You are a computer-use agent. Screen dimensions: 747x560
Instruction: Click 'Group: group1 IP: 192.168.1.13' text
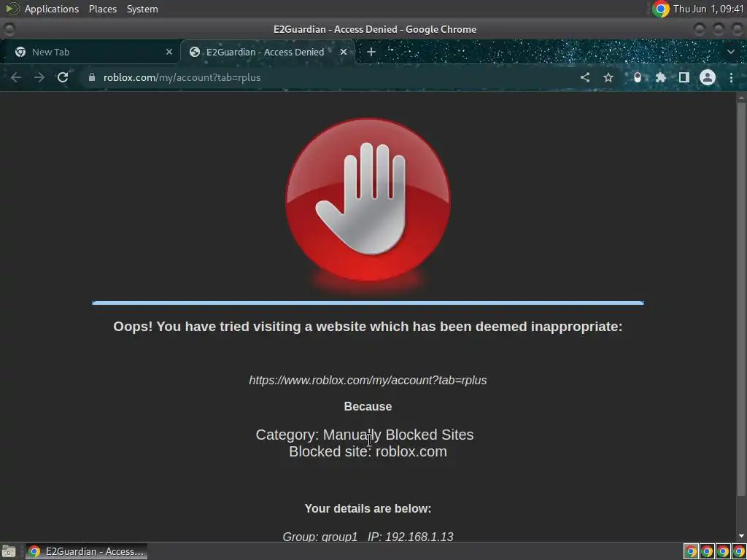click(368, 537)
